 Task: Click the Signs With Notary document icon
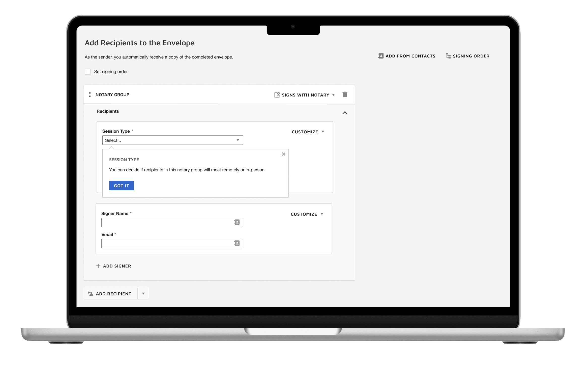point(277,95)
